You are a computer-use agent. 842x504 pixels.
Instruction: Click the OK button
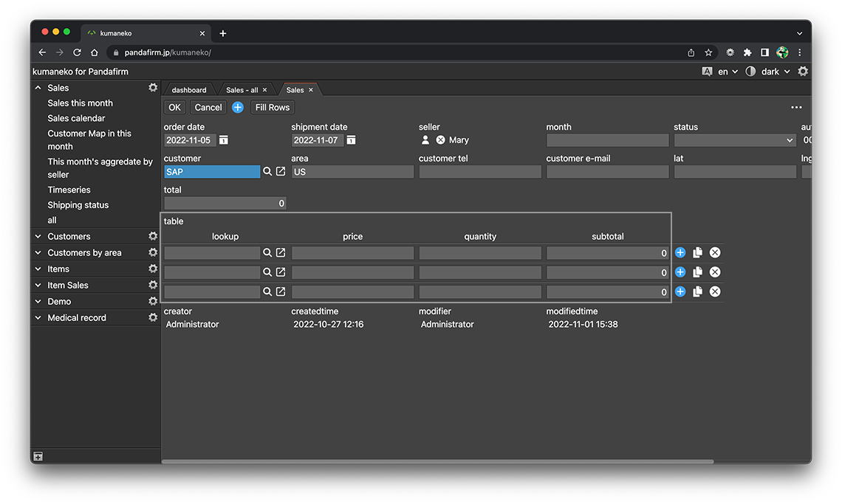[x=174, y=108]
